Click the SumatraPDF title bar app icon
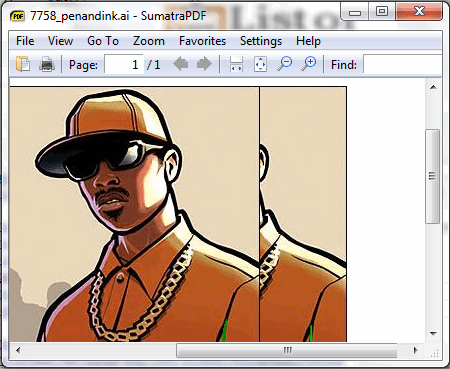Viewport: 450px width, 369px height. [17, 16]
